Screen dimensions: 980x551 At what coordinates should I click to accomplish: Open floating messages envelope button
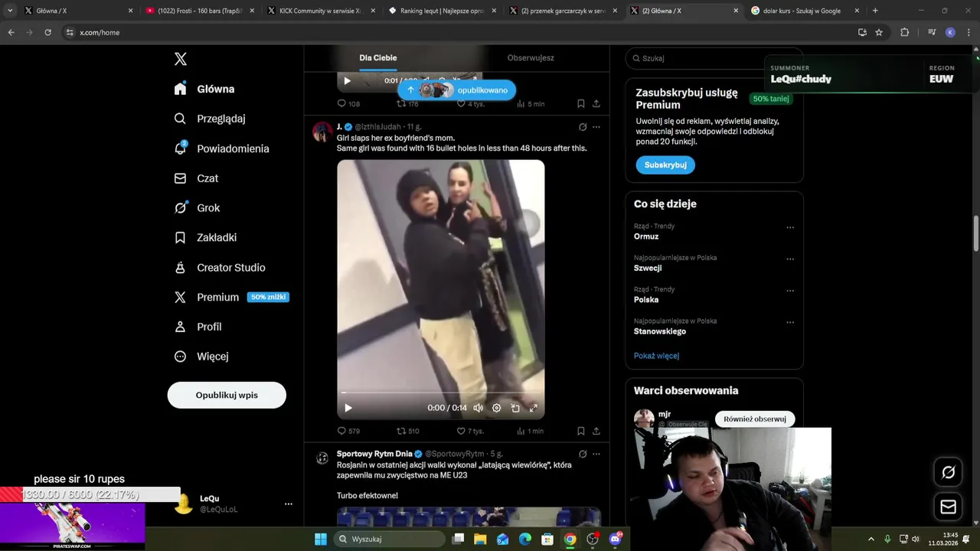click(x=948, y=507)
